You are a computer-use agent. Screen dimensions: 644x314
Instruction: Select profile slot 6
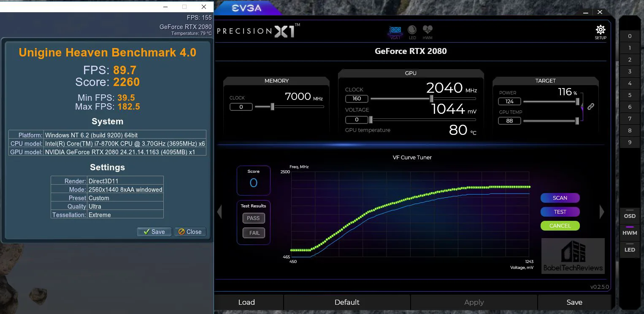[x=630, y=107]
